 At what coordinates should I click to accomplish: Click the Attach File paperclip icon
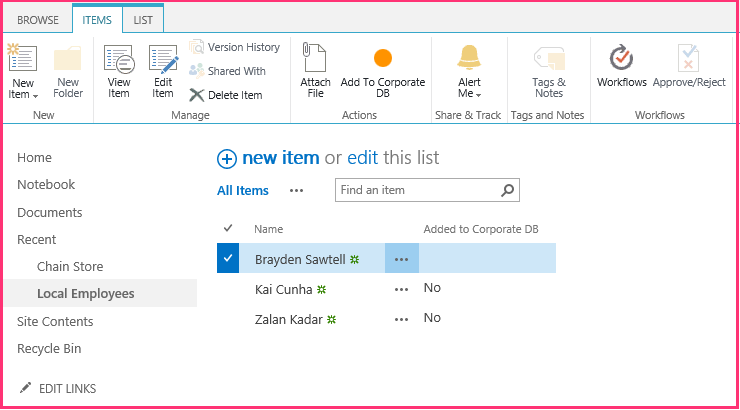(314, 58)
